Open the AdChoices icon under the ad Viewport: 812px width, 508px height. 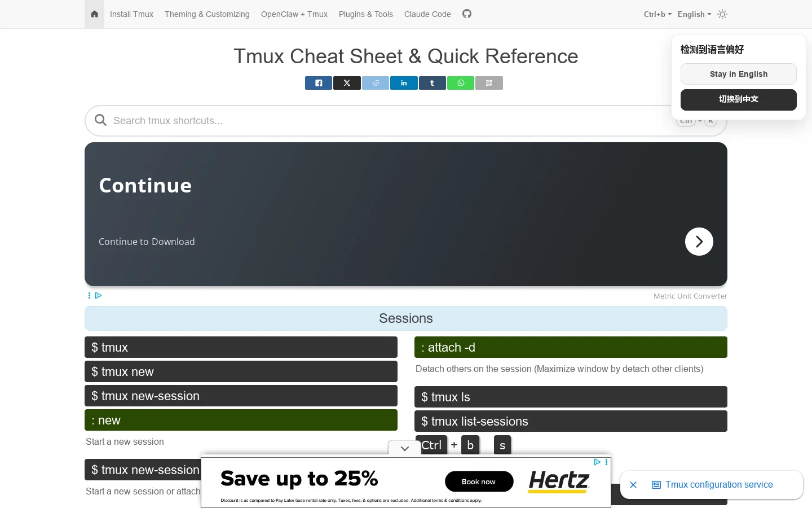(x=98, y=295)
